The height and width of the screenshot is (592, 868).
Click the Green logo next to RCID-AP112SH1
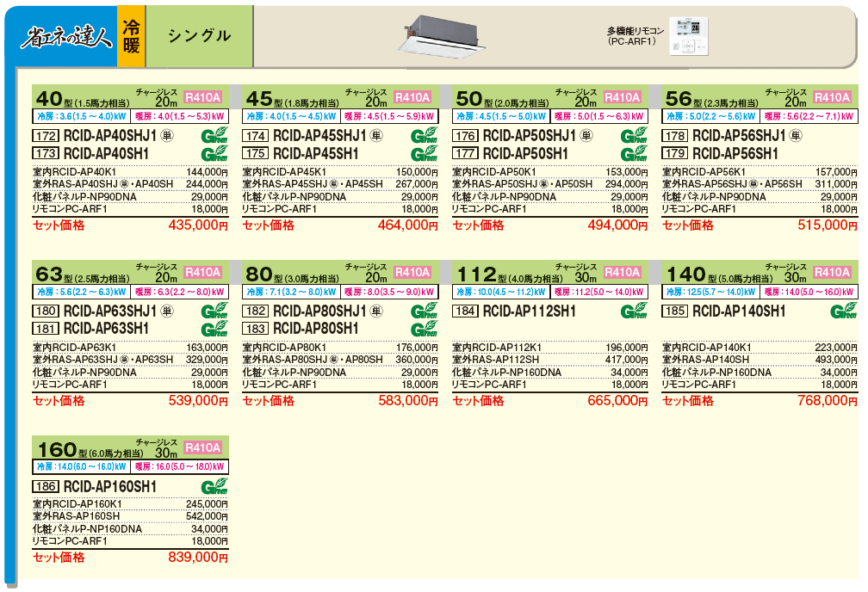[634, 311]
